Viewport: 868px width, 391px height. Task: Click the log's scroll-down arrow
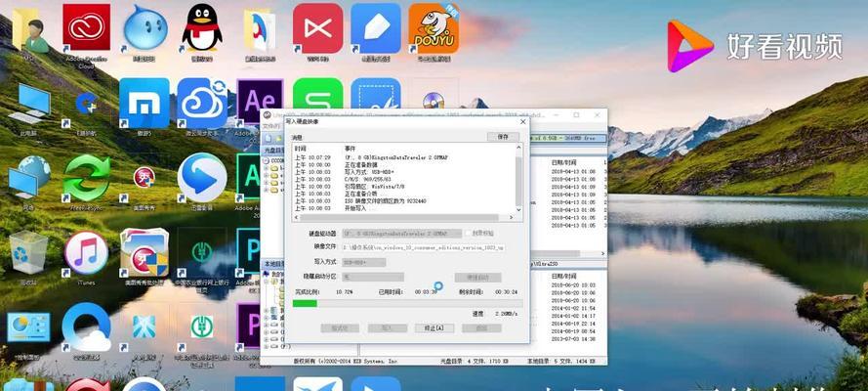(518, 210)
